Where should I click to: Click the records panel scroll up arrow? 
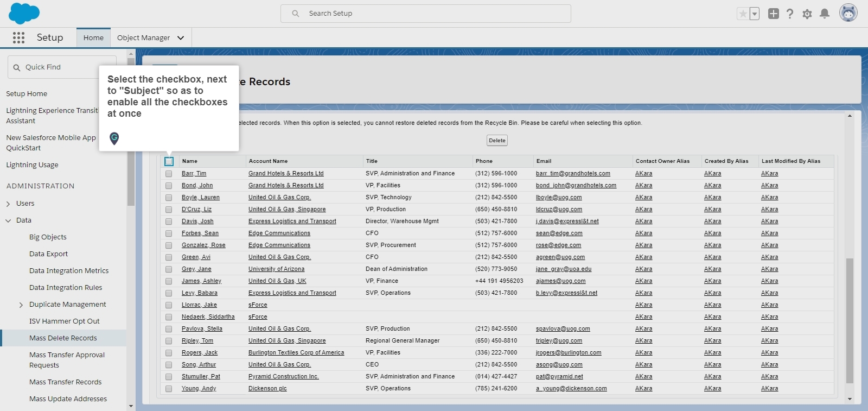pos(850,116)
